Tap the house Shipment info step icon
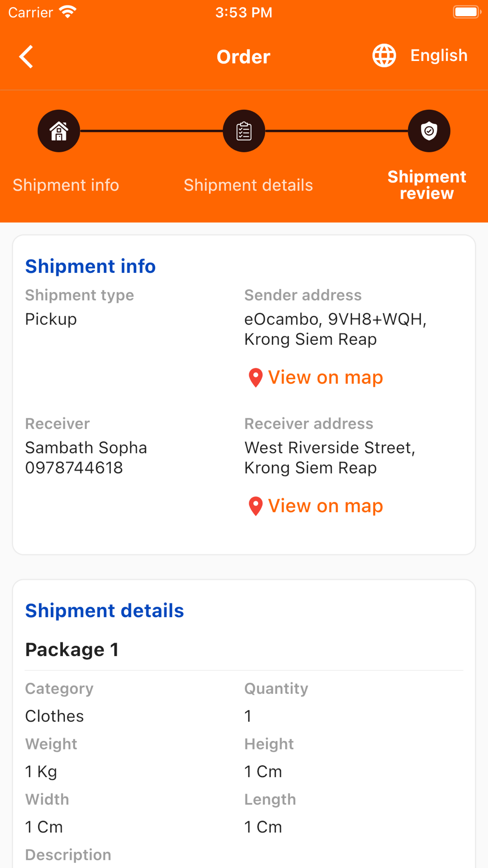The image size is (488, 868). point(59,131)
